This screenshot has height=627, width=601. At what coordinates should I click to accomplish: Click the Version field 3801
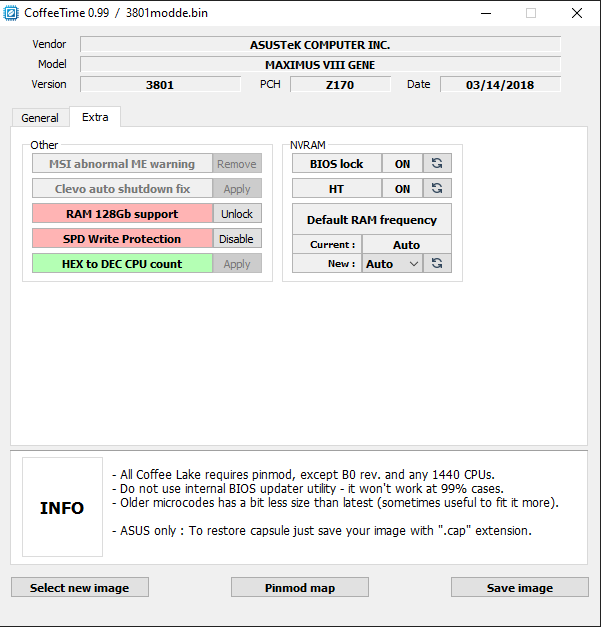[160, 84]
